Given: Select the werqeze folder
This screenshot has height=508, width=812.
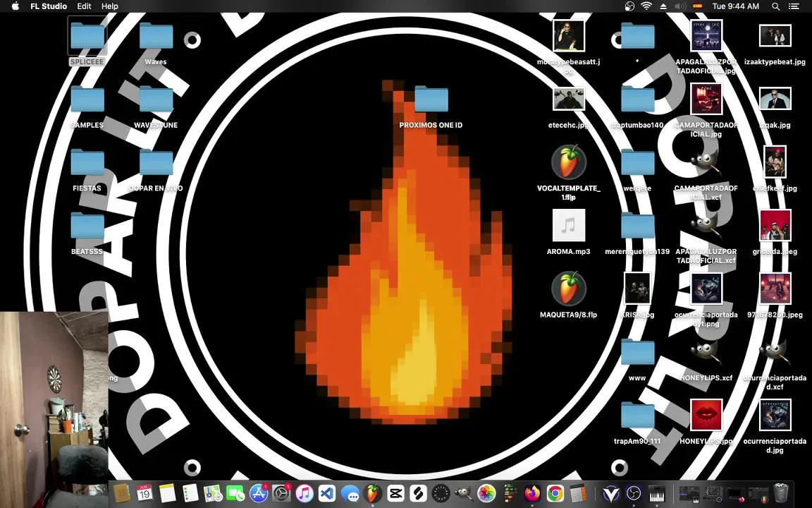Looking at the screenshot, I should [x=637, y=162].
